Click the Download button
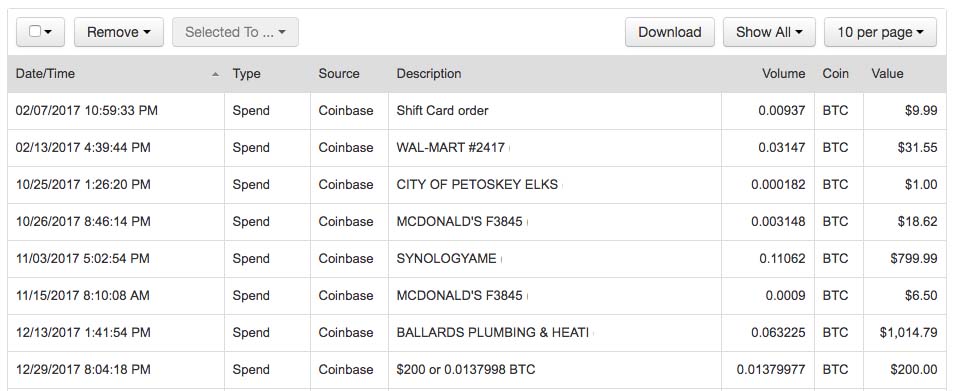This screenshot has width=956, height=391. 669,32
